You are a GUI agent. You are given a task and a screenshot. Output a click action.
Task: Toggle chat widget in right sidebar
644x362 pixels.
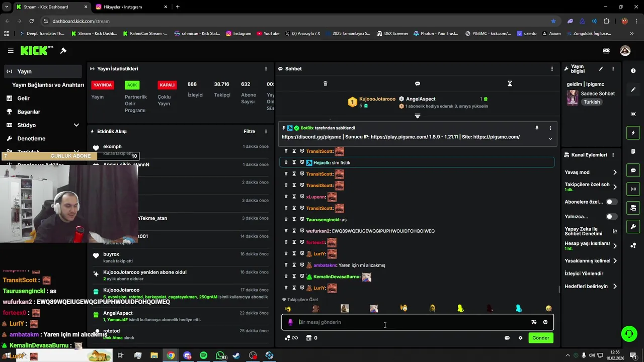coord(633,170)
